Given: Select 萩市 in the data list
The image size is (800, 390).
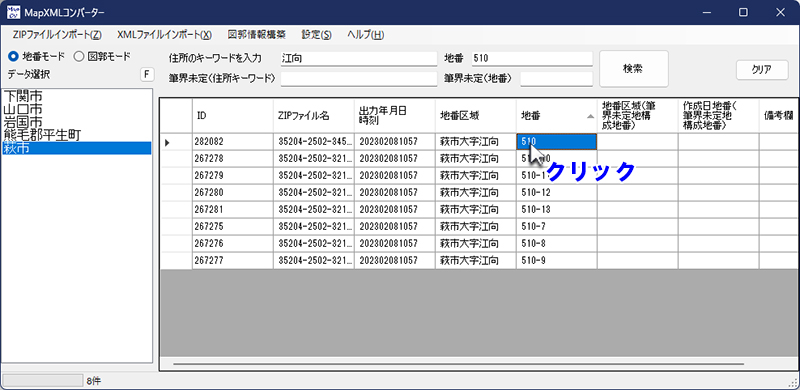Looking at the screenshot, I should point(77,148).
